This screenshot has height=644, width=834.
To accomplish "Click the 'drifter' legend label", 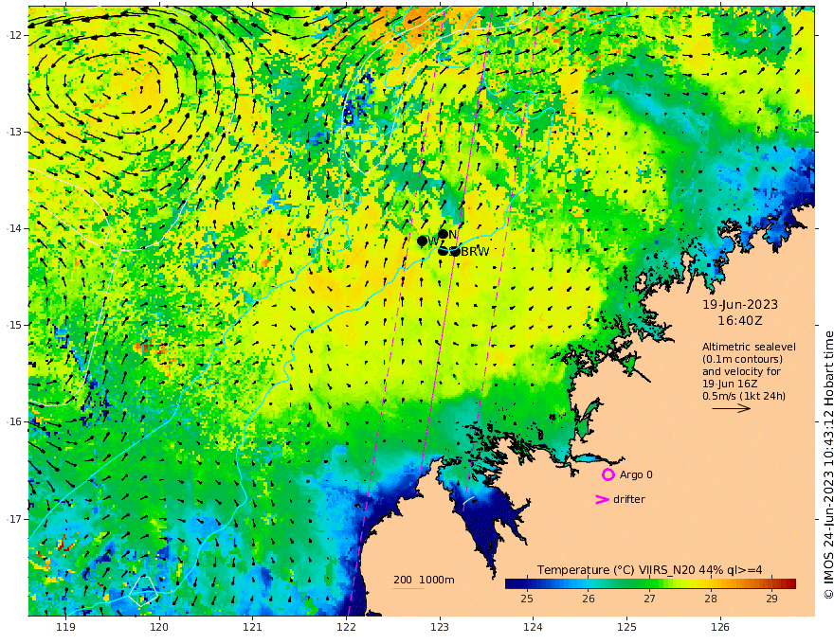I will pyautogui.click(x=629, y=499).
